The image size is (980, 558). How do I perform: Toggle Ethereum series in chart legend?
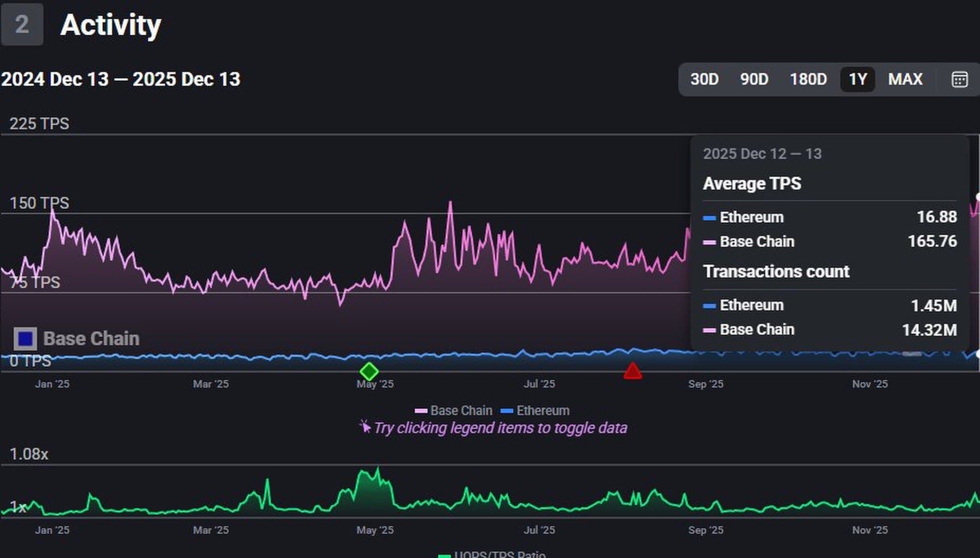[x=535, y=410]
